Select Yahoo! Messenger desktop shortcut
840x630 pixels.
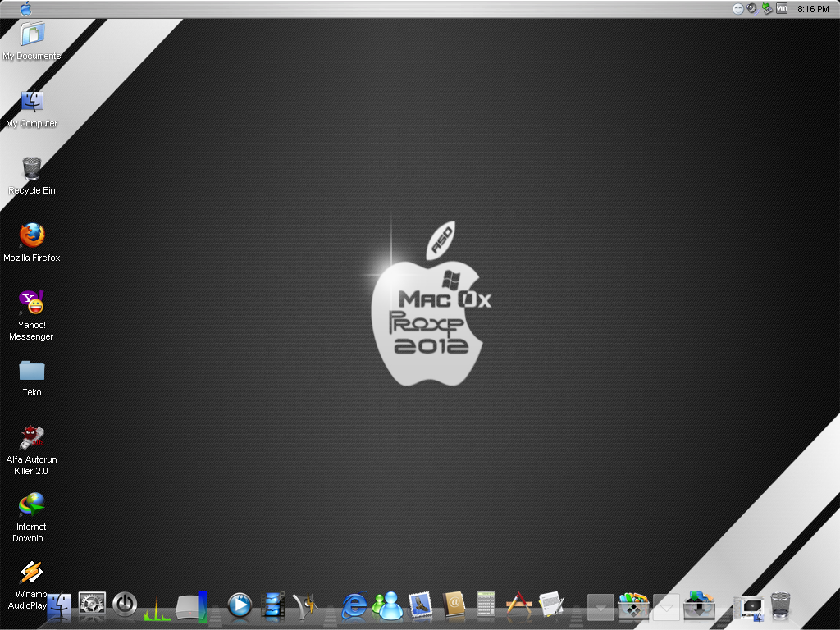tap(32, 316)
